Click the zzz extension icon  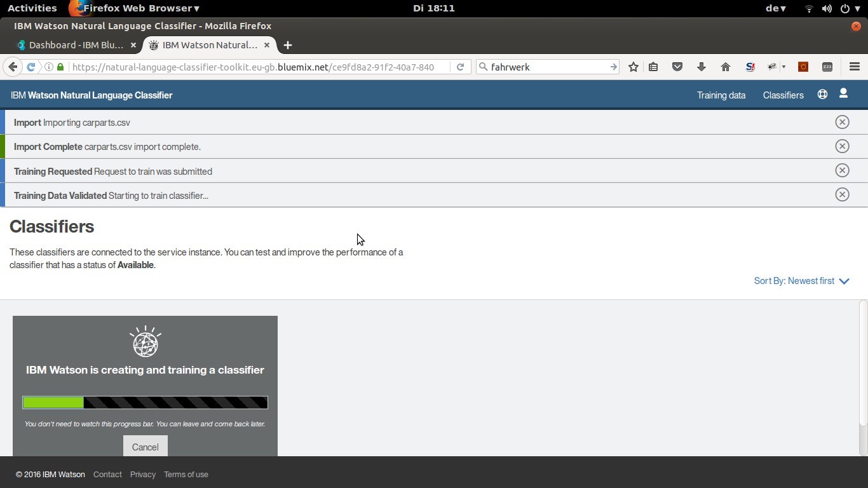click(827, 67)
